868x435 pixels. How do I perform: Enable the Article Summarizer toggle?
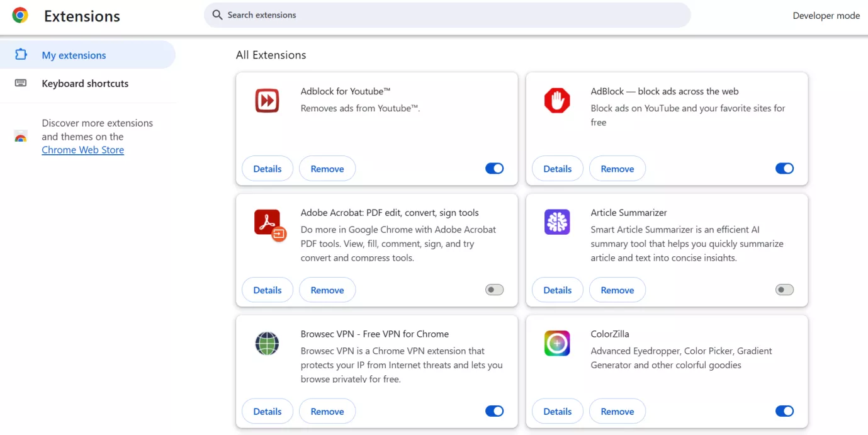(x=784, y=290)
